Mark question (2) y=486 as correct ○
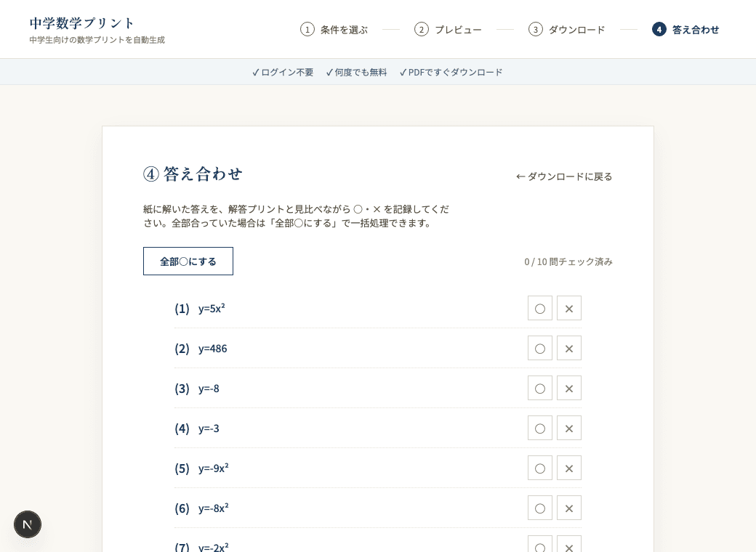 click(540, 348)
